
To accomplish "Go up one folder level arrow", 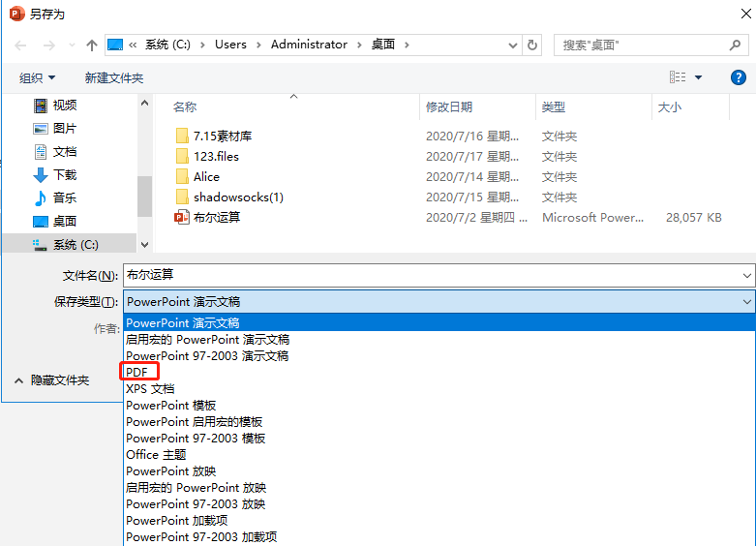I will pyautogui.click(x=92, y=45).
